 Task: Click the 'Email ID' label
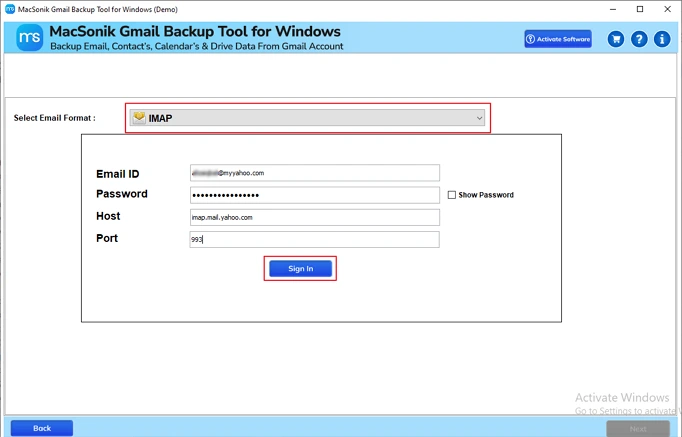tap(117, 174)
